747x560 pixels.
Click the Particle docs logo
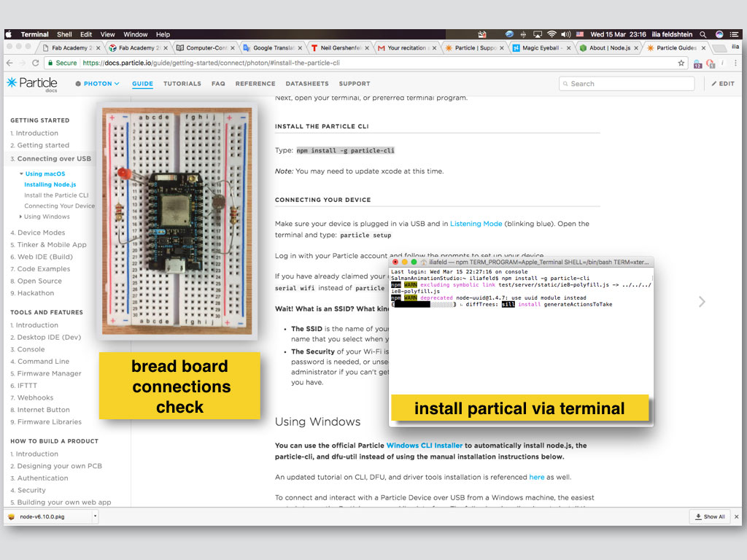(32, 83)
